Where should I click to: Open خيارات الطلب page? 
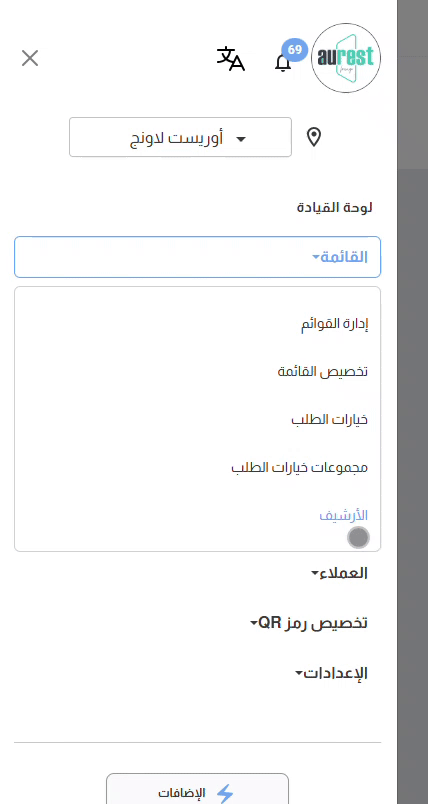[330, 419]
